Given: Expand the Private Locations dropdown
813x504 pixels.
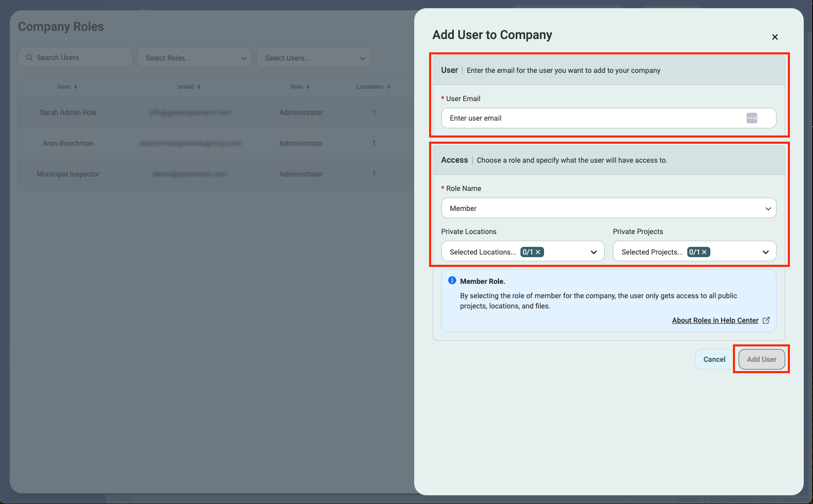Looking at the screenshot, I should pyautogui.click(x=594, y=252).
